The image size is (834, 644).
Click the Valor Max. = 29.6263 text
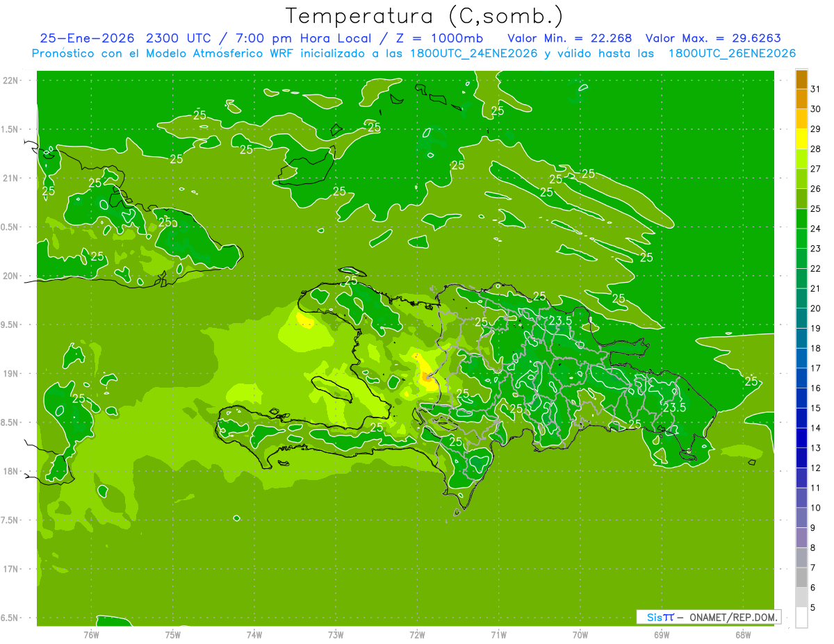717,38
